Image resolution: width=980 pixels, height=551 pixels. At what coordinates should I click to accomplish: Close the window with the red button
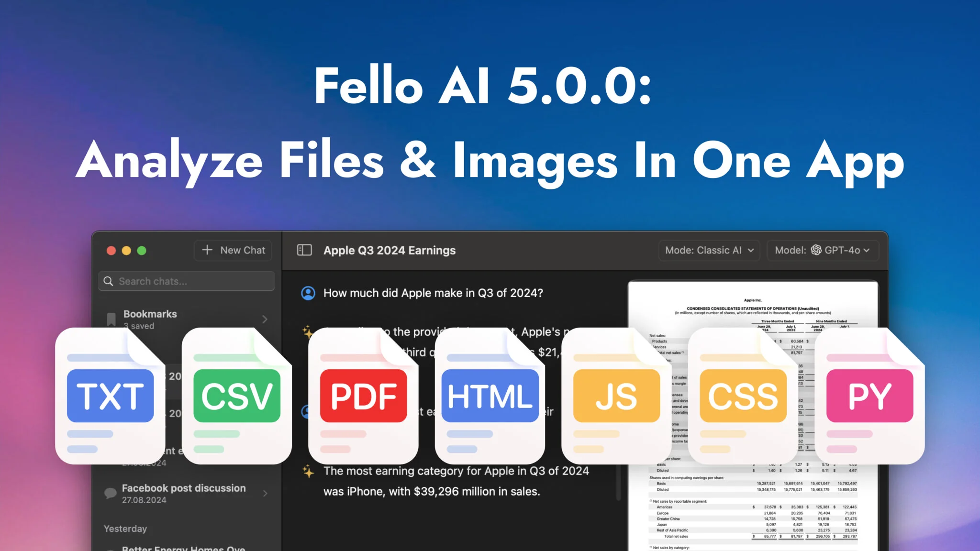click(x=111, y=251)
